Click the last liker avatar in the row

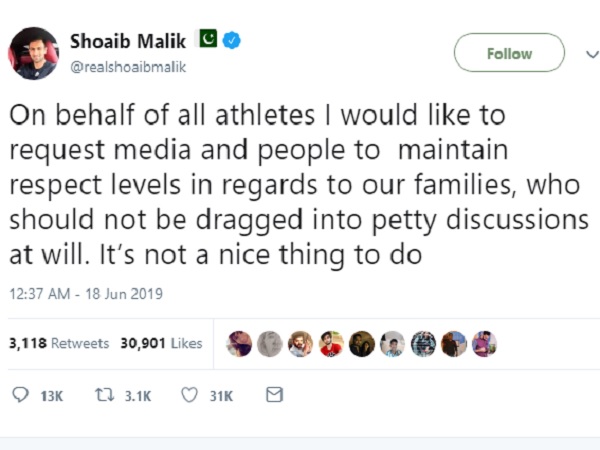tap(484, 344)
